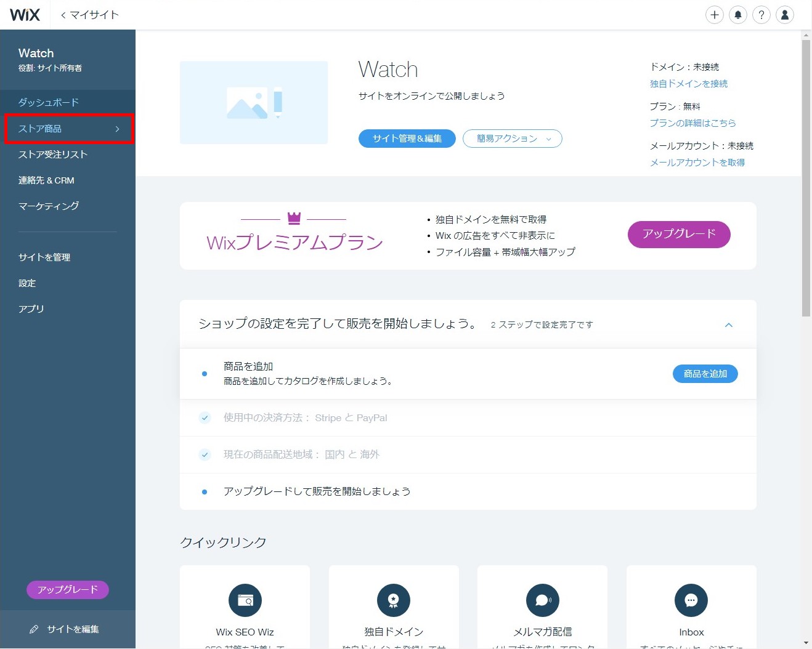The image size is (812, 649).
Task: Open アプリ in the sidebar
Action: click(31, 309)
